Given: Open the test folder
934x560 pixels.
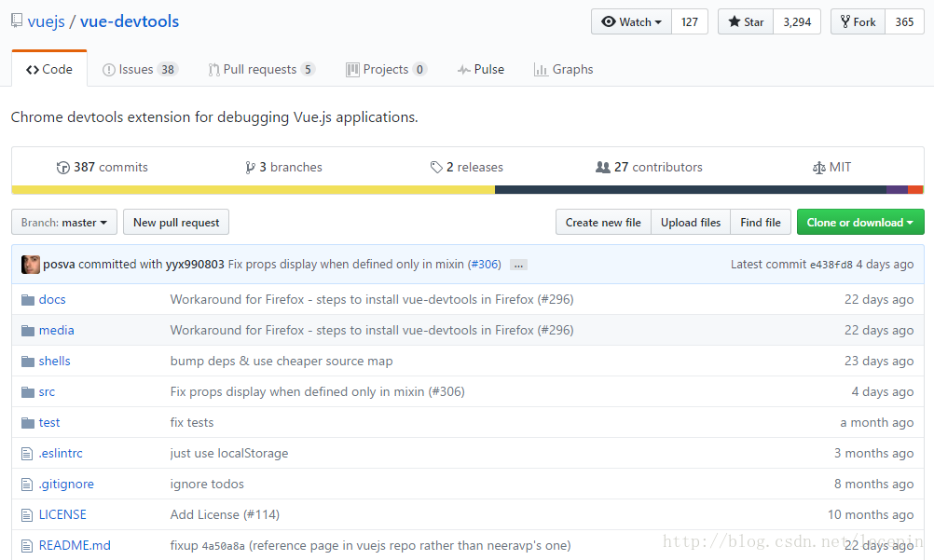Looking at the screenshot, I should 49,423.
